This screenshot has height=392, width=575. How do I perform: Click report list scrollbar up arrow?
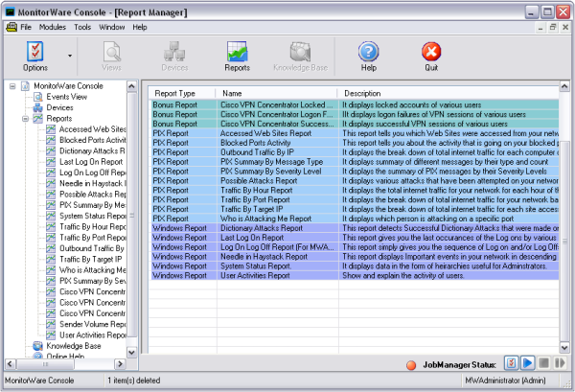coord(564,86)
